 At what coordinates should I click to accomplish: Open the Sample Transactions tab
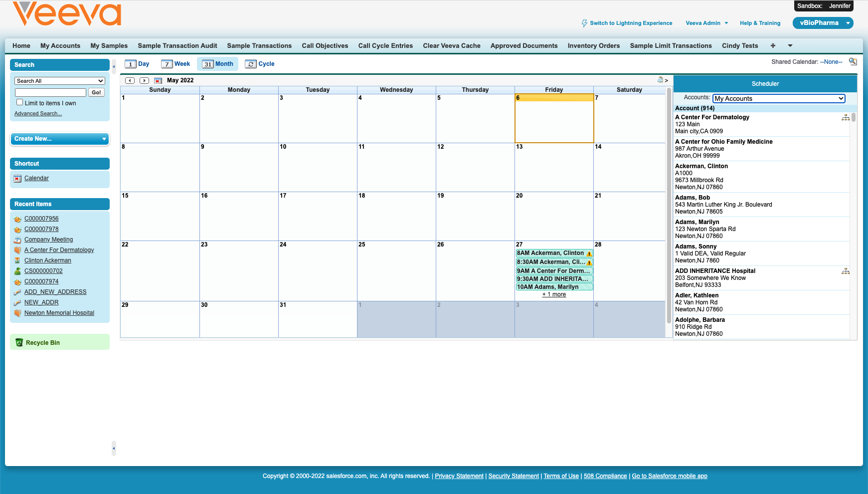click(259, 46)
